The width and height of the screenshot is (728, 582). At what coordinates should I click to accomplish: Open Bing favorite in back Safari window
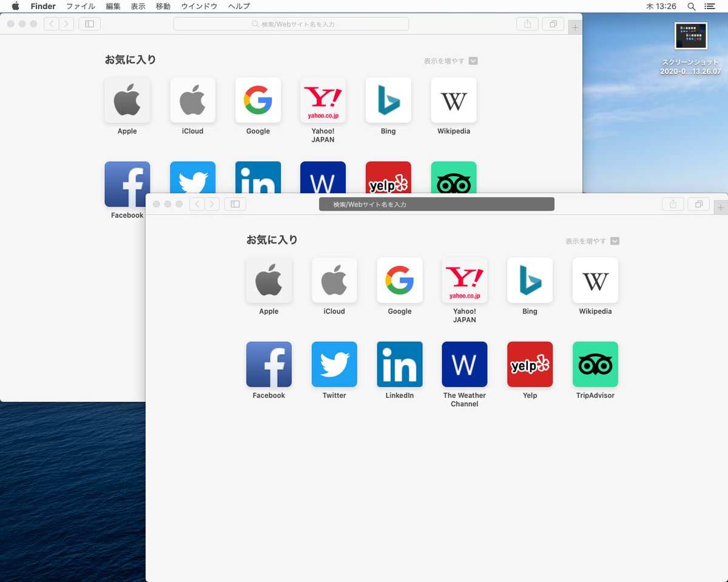pyautogui.click(x=388, y=100)
